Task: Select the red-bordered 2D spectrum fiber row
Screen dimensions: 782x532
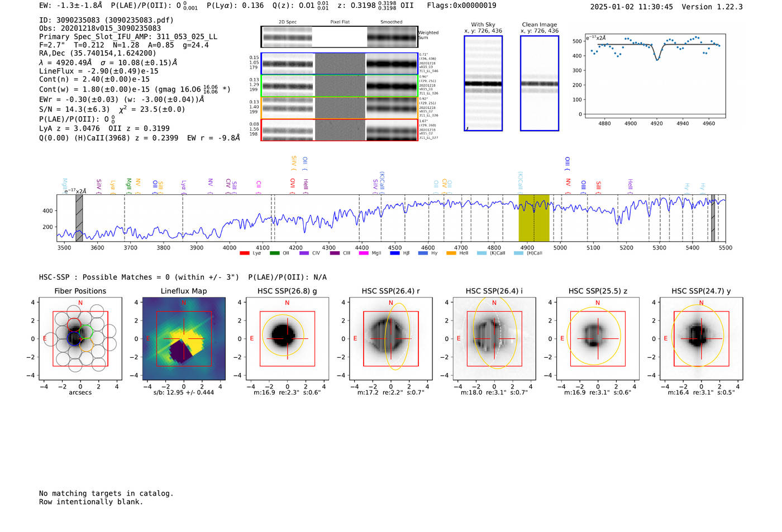Action: 339,130
